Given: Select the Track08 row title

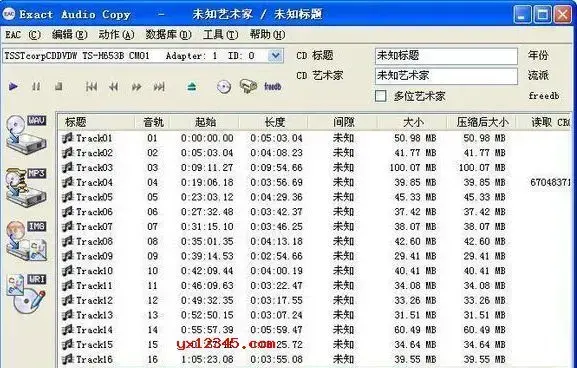Looking at the screenshot, I should (x=94, y=241).
